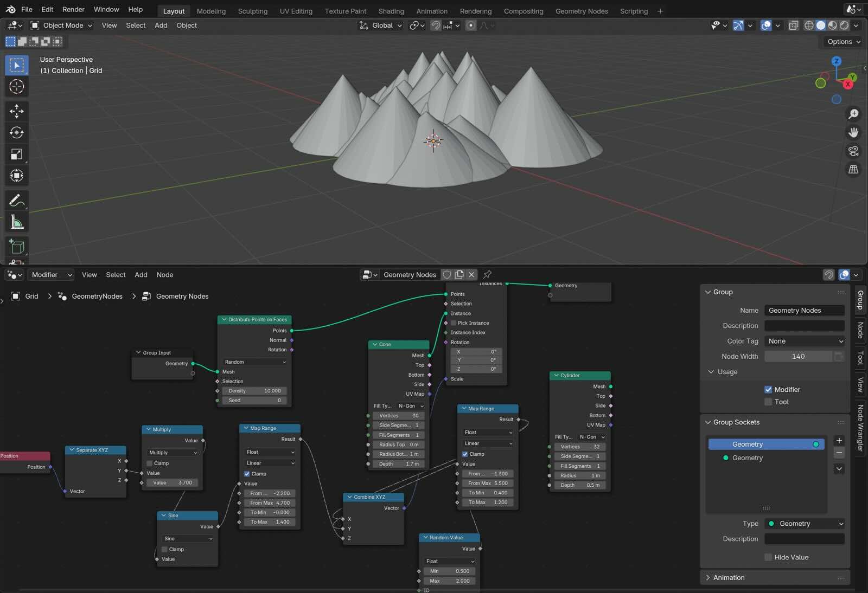
Task: Open the Render menu
Action: tap(73, 9)
